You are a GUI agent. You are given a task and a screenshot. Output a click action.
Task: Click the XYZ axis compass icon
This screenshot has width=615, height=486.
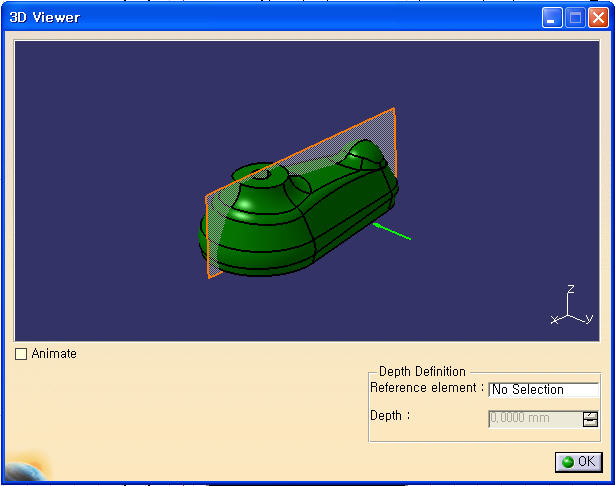(x=569, y=308)
